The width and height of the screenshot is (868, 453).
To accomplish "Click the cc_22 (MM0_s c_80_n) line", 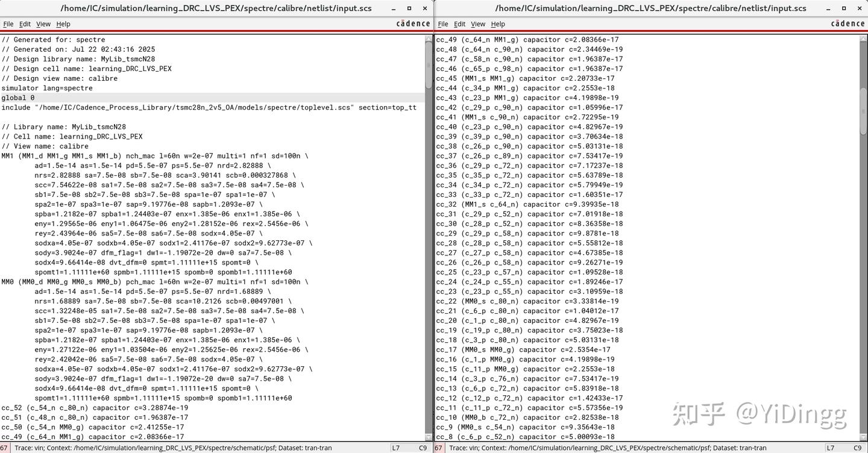I will [x=527, y=301].
